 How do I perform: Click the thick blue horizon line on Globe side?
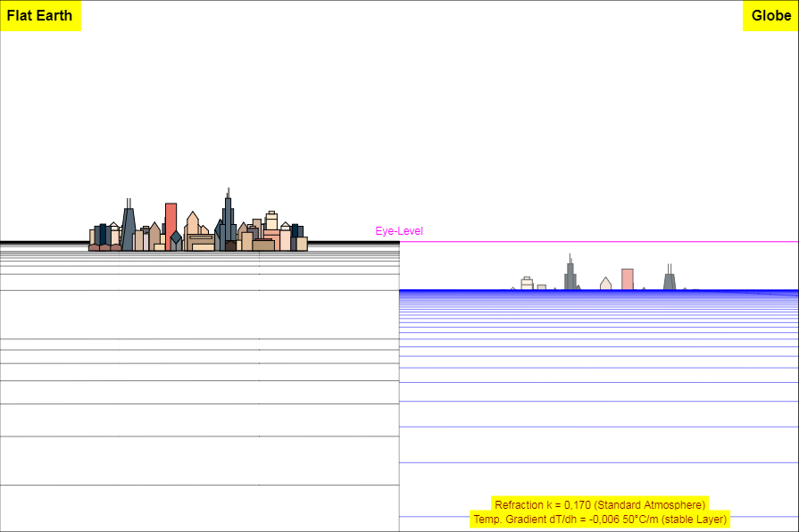(x=599, y=290)
